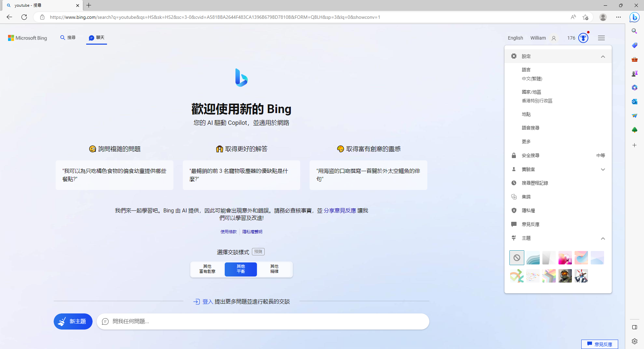Click the bottom-right 意見反應 feedback button

[600, 344]
